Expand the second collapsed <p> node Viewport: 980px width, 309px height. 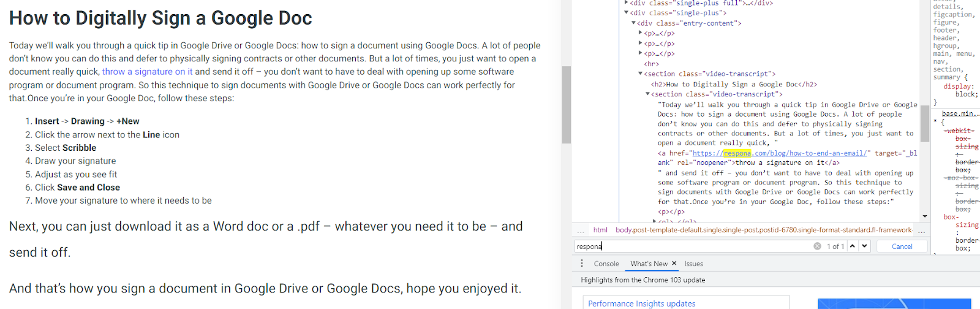[x=640, y=44]
